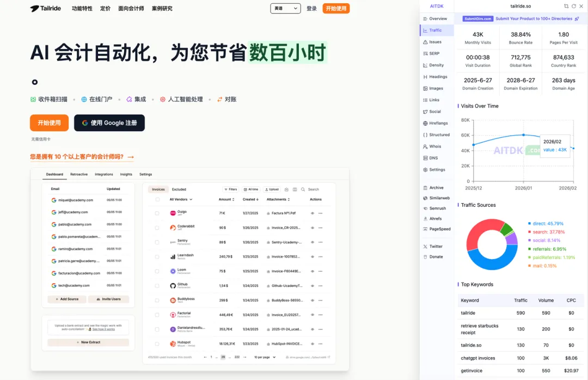Tick the Learndash invoice checkbox
The width and height of the screenshot is (588, 380).
[x=157, y=257]
